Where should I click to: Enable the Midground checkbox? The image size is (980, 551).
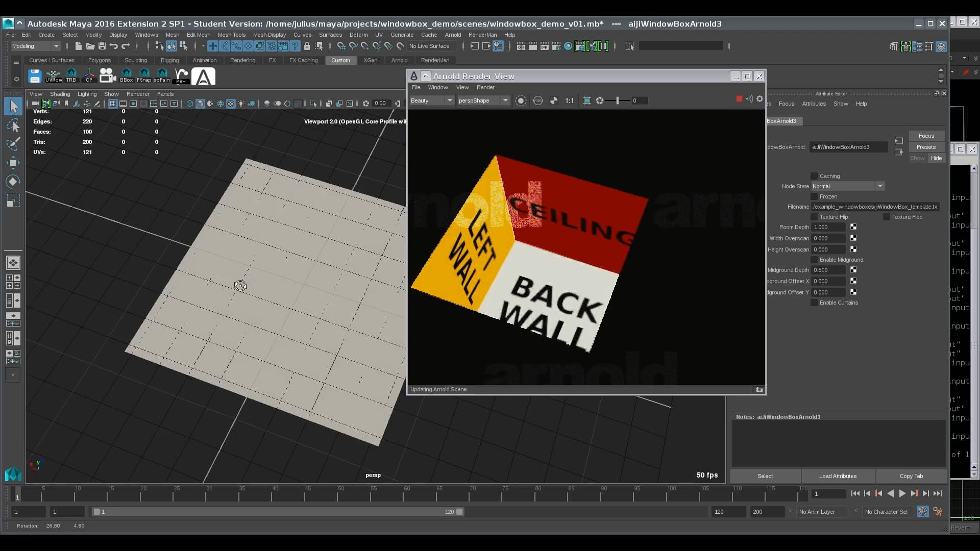(x=814, y=260)
